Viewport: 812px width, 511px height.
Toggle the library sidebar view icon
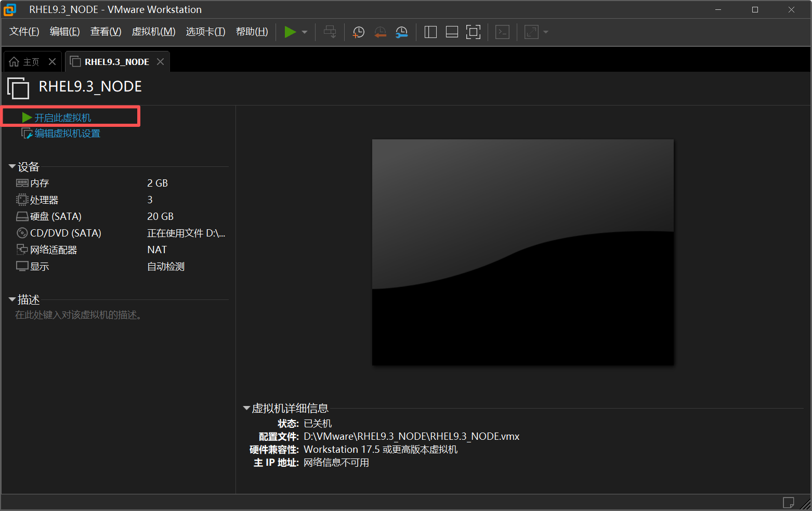(x=430, y=32)
